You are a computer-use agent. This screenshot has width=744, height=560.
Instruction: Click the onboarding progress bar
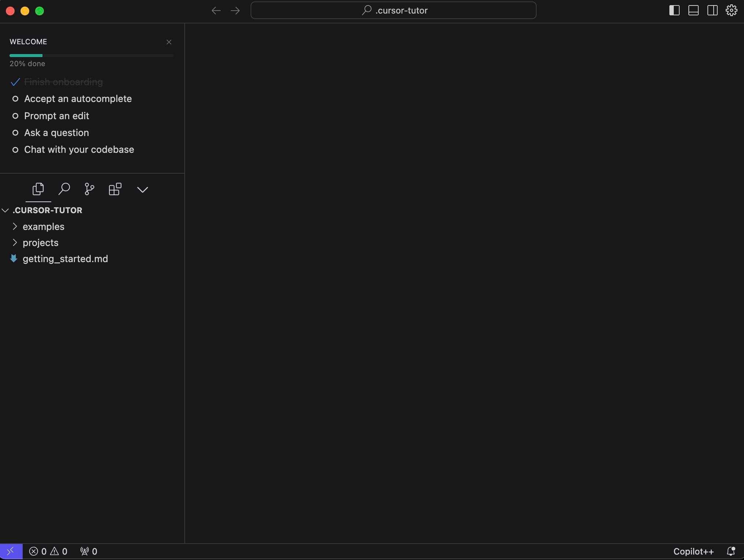tap(91, 56)
